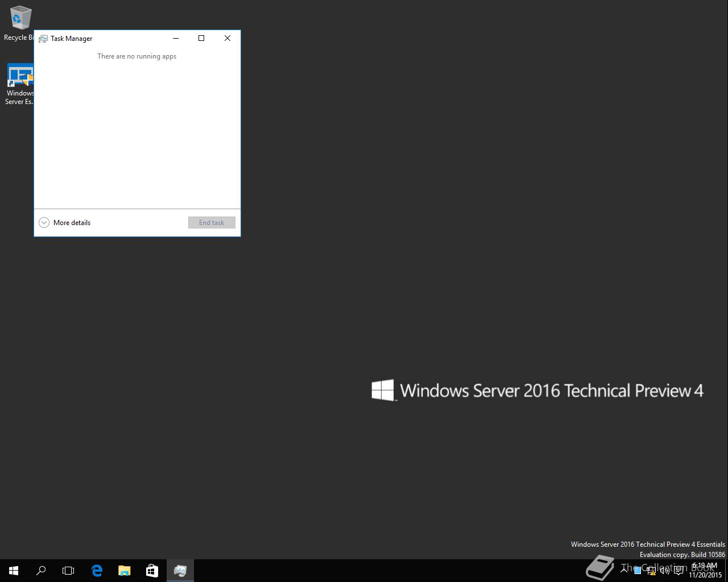The width and height of the screenshot is (728, 582).
Task: Open the Store from the taskbar
Action: tap(152, 571)
